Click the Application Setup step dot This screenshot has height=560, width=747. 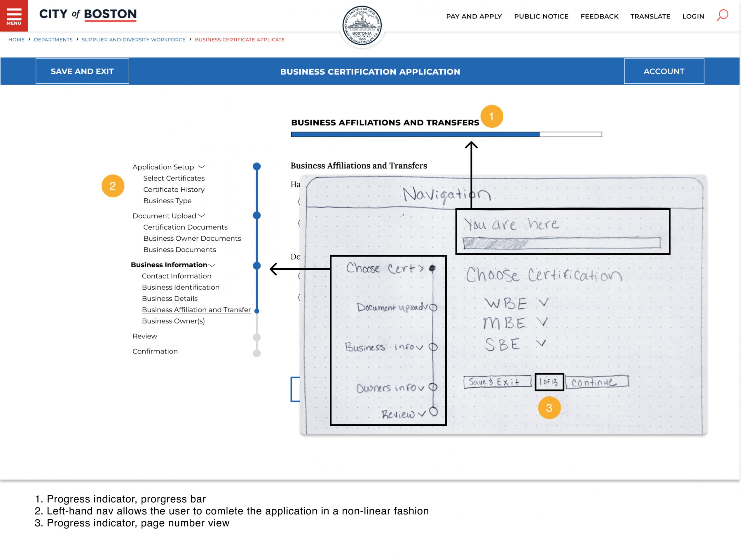click(x=257, y=167)
